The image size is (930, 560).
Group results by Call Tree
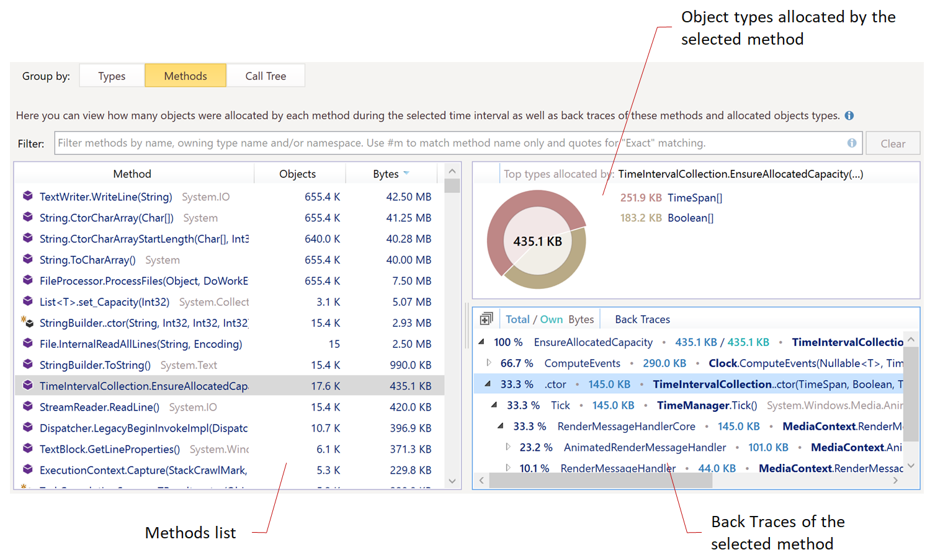coord(266,76)
